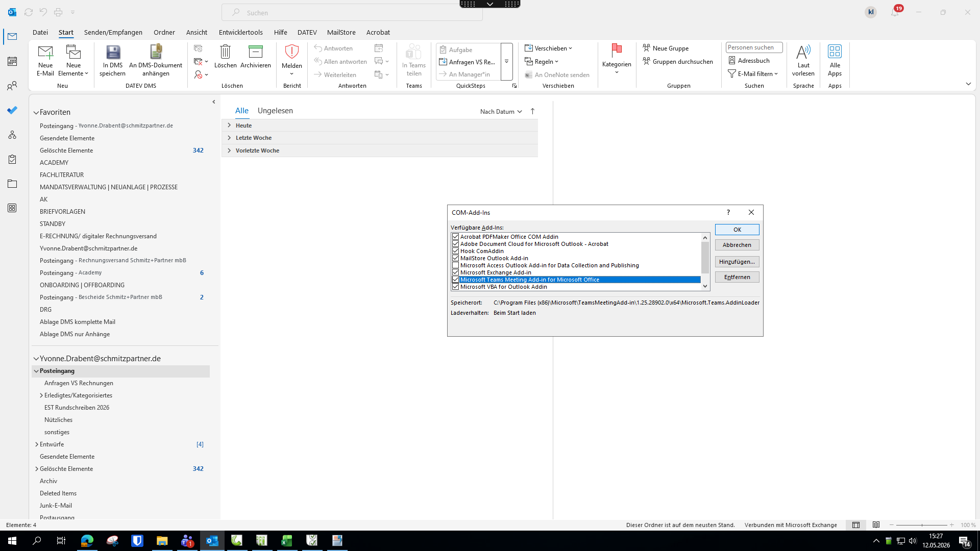The width and height of the screenshot is (980, 551).
Task: Toggle Microsoft VBA for Outlook Addin checkbox
Action: click(x=455, y=287)
